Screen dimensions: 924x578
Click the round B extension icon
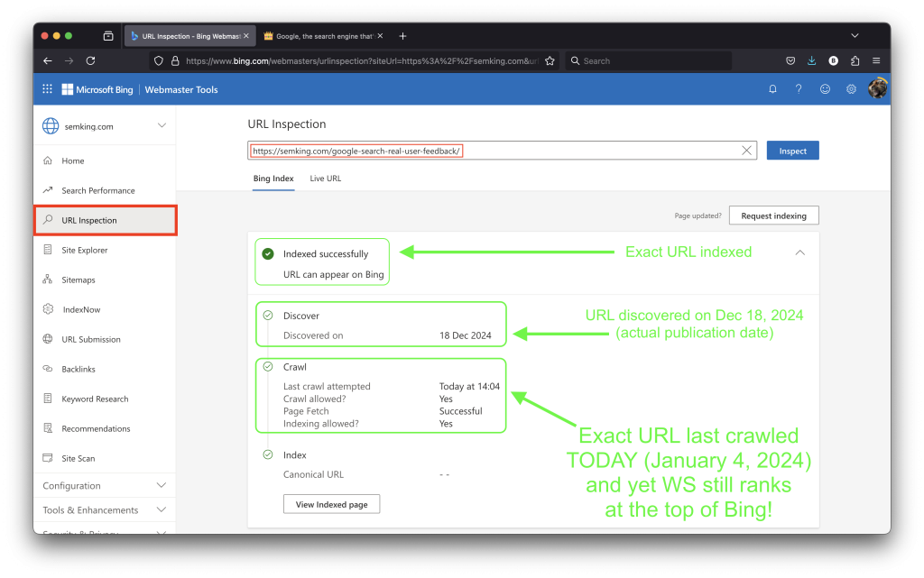(833, 60)
